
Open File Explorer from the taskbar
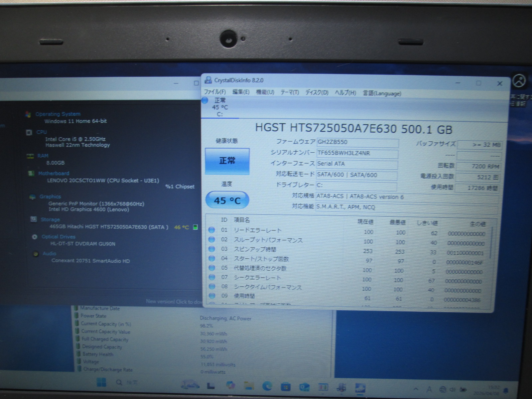pos(248,386)
